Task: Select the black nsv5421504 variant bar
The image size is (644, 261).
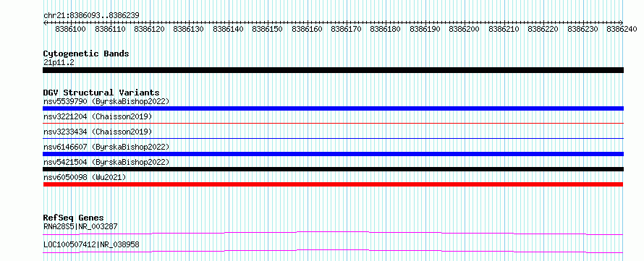Action: click(x=333, y=169)
